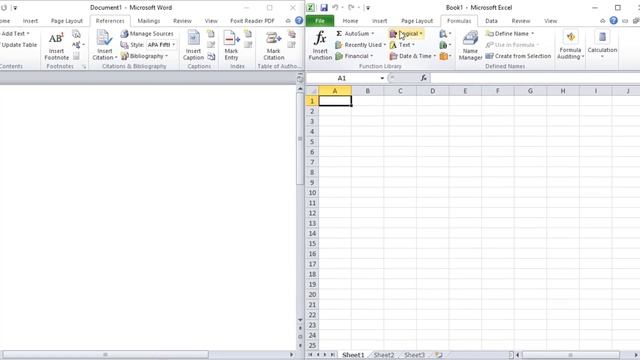Screen dimensions: 640x360
Task: Switch to Sheet2 tab
Action: [x=384, y=355]
